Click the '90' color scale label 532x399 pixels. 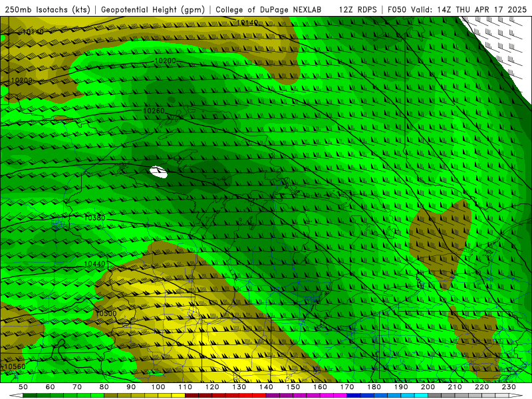131,387
